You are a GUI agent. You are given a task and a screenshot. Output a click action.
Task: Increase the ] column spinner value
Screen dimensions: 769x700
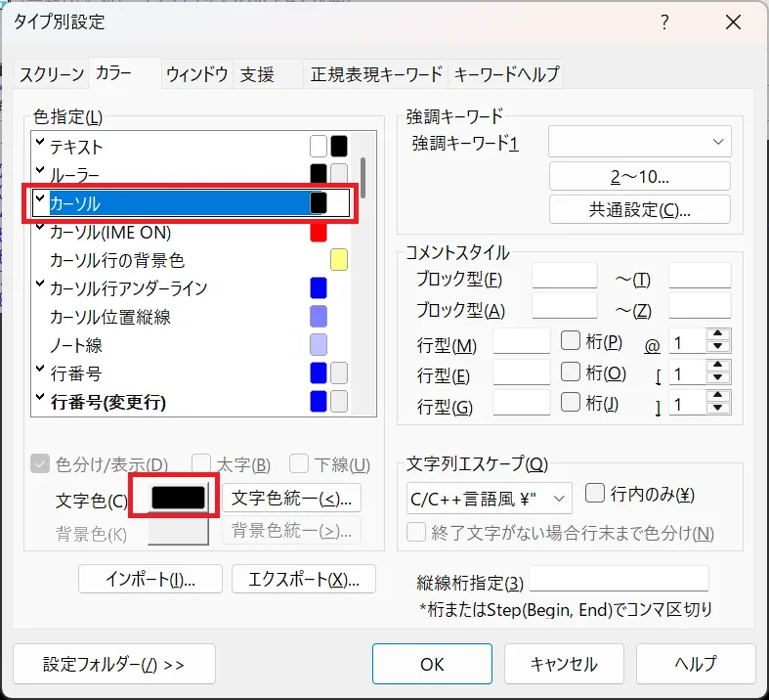(x=718, y=395)
